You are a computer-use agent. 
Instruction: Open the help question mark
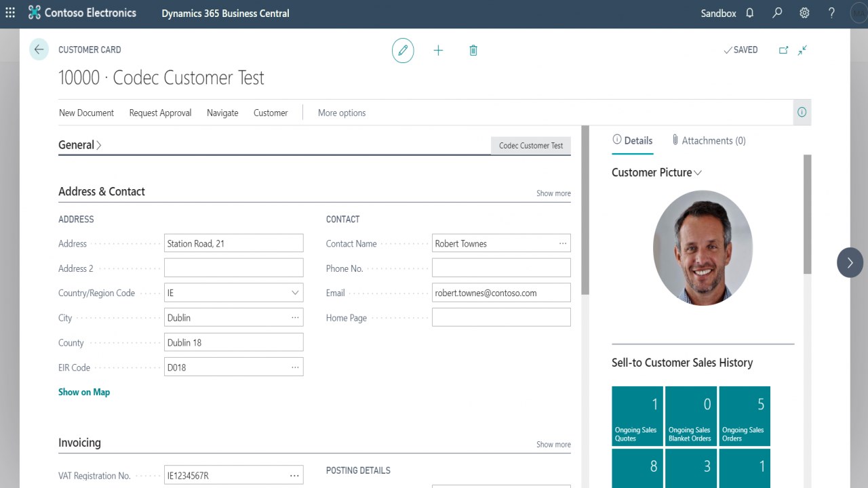pos(832,13)
